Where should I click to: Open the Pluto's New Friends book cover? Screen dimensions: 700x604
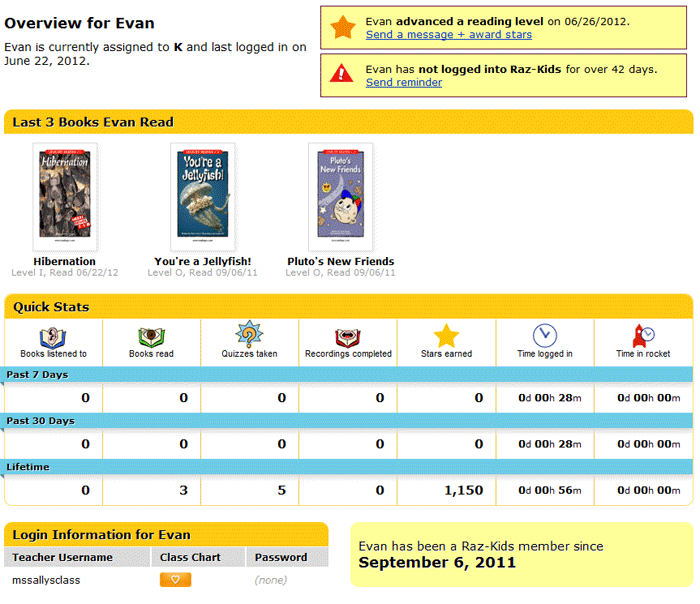pos(340,197)
